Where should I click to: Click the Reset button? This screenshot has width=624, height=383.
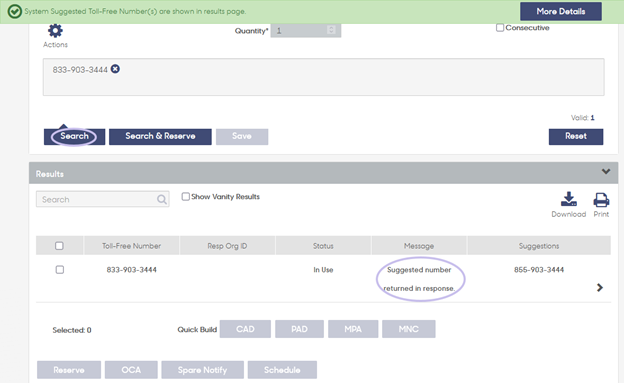click(576, 137)
